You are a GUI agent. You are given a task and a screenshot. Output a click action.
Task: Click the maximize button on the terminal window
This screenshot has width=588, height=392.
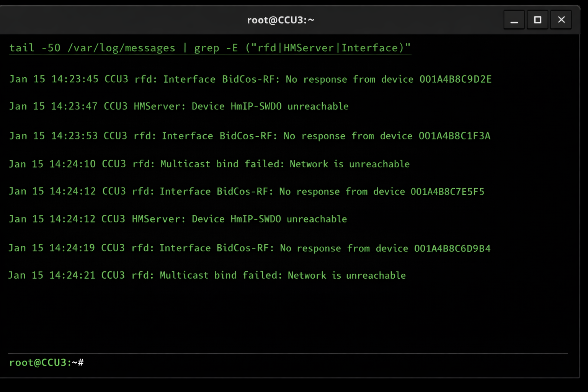(x=537, y=20)
